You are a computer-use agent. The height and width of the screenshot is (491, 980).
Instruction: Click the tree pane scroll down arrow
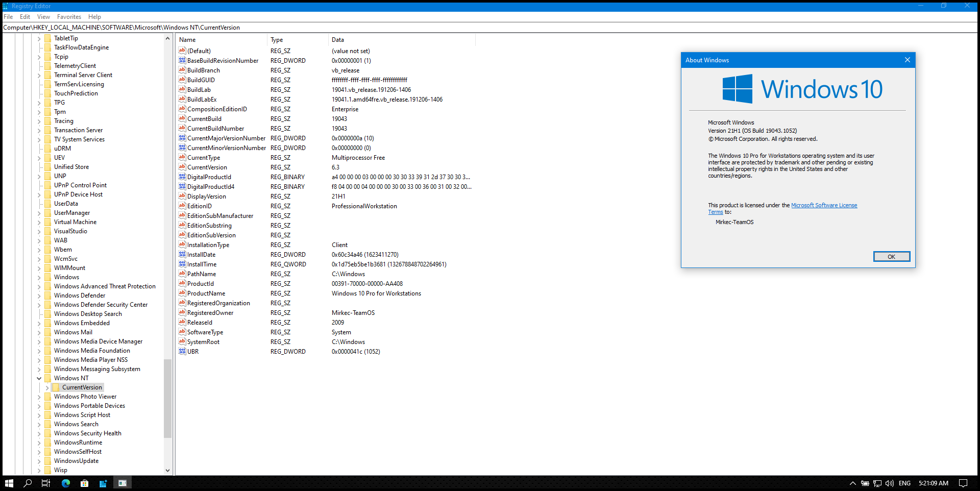167,471
